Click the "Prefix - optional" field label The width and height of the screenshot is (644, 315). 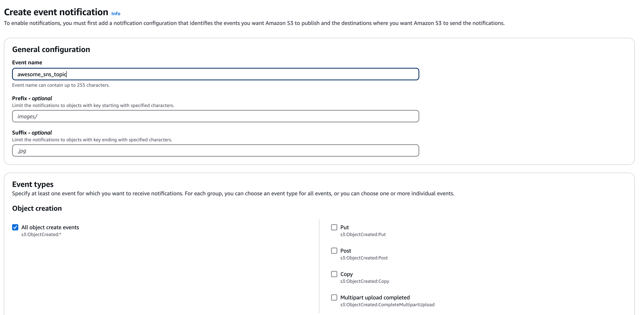(32, 98)
